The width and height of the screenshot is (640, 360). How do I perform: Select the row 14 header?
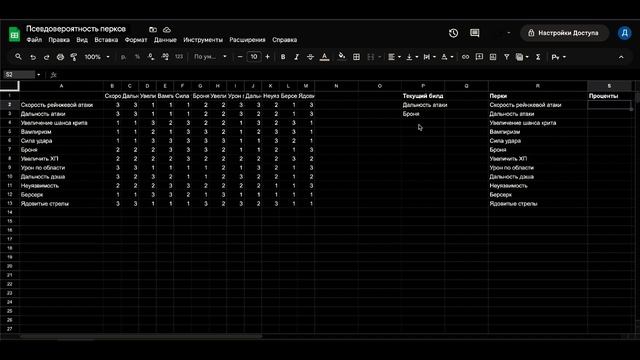click(x=9, y=212)
